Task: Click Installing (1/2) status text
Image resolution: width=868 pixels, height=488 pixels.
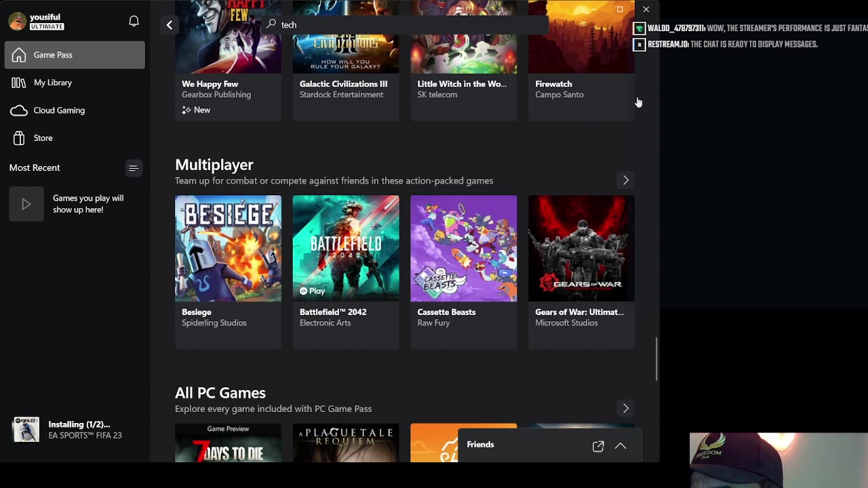Action: 79,424
